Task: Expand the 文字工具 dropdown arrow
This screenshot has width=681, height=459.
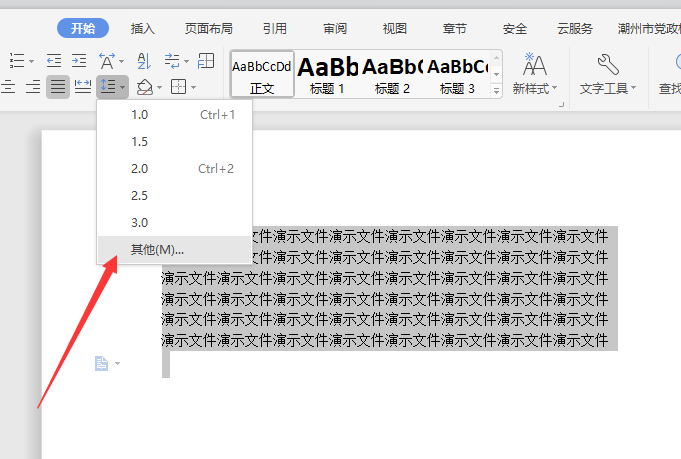Action: (x=633, y=88)
